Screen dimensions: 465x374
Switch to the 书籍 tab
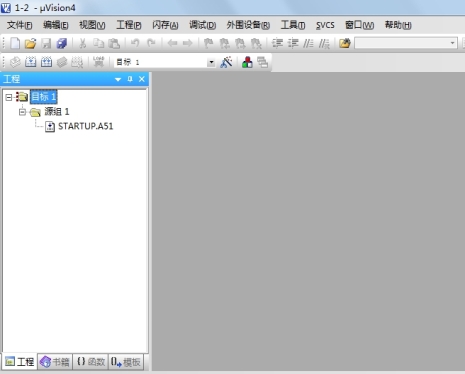pyautogui.click(x=55, y=362)
